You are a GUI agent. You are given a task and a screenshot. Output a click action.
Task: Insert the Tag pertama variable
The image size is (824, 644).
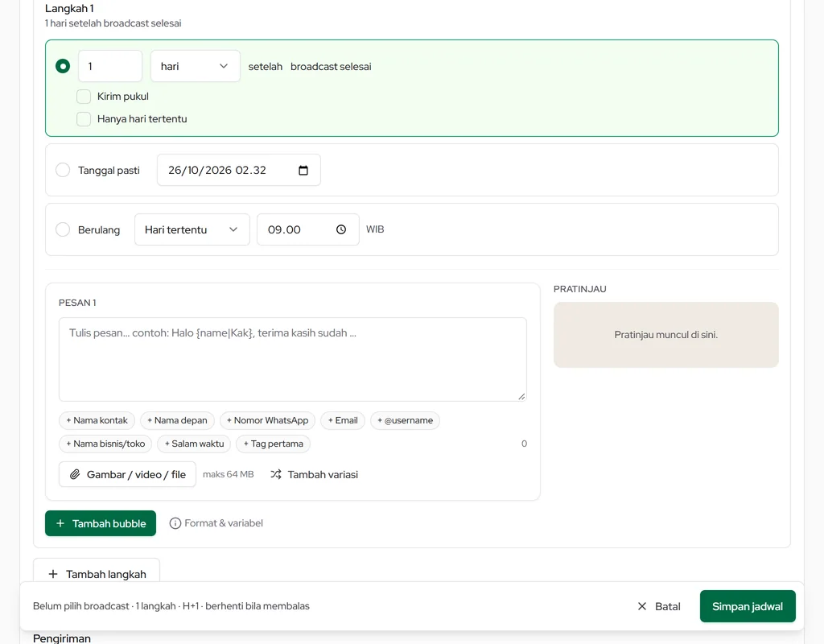[274, 444]
